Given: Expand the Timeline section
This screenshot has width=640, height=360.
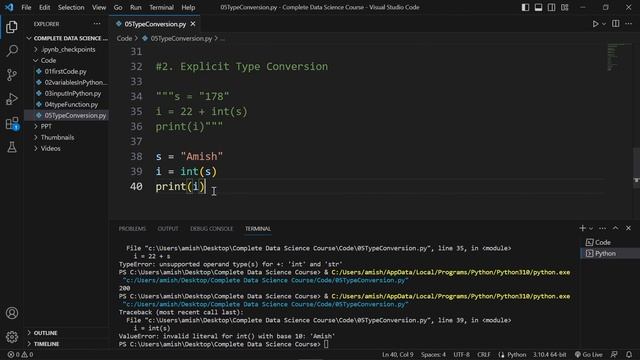Looking at the screenshot, I should coord(67,344).
